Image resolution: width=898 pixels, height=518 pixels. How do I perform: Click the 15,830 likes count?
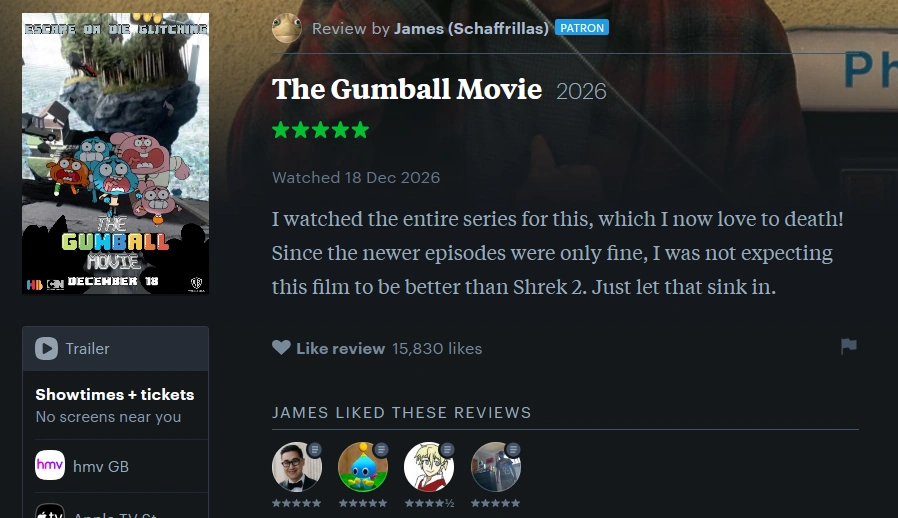pyautogui.click(x=437, y=348)
